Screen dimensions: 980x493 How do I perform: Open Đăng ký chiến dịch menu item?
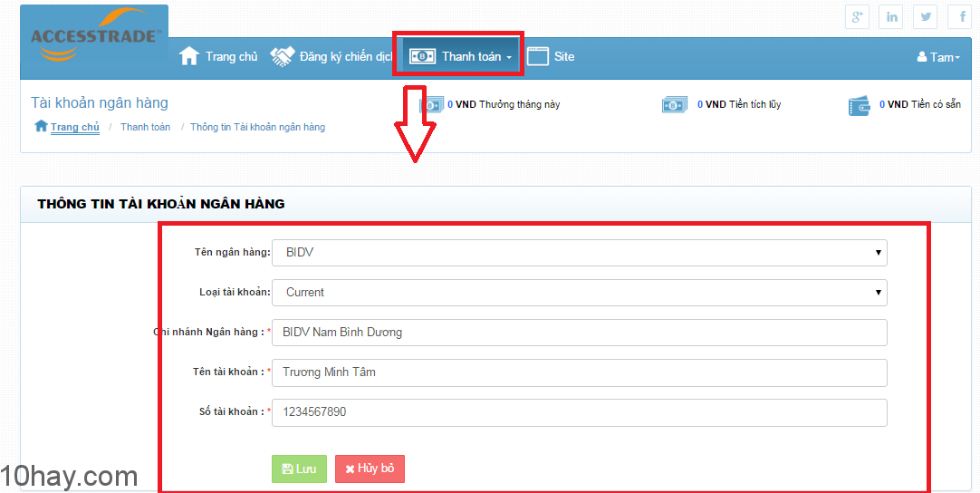[332, 56]
